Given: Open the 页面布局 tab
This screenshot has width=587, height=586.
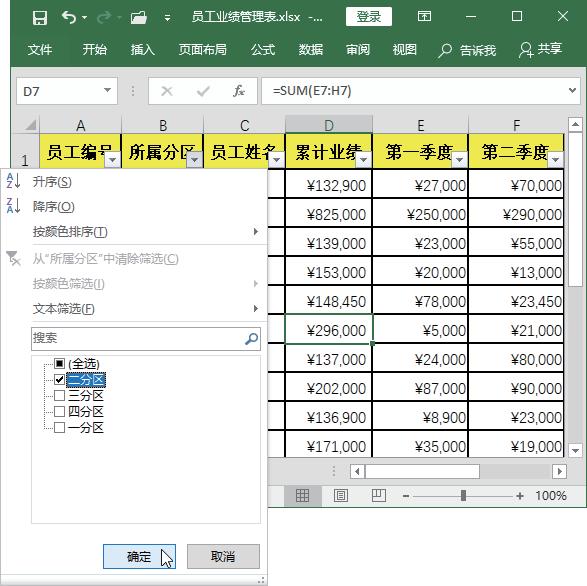Looking at the screenshot, I should (203, 49).
